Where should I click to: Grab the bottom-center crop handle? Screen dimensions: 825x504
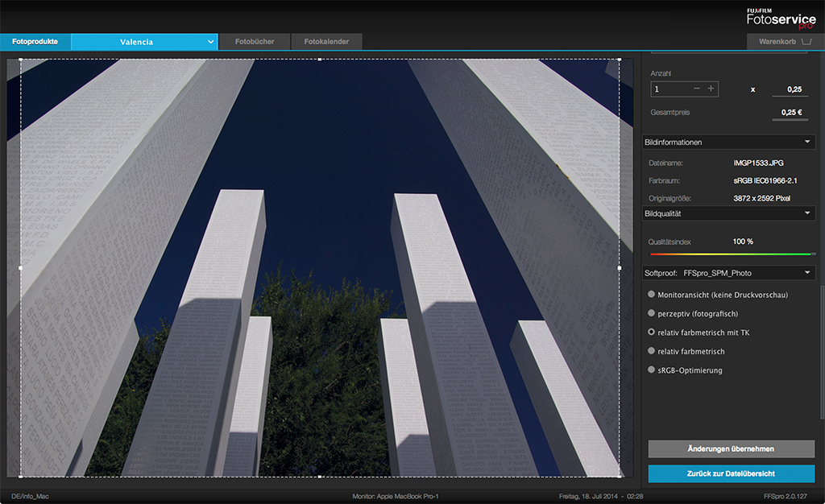pos(320,477)
